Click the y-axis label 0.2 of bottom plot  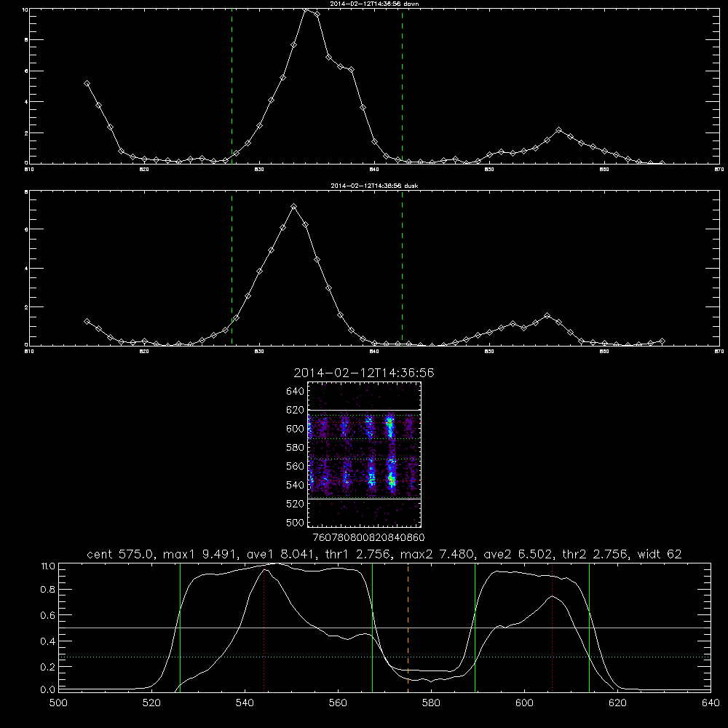pyautogui.click(x=48, y=667)
